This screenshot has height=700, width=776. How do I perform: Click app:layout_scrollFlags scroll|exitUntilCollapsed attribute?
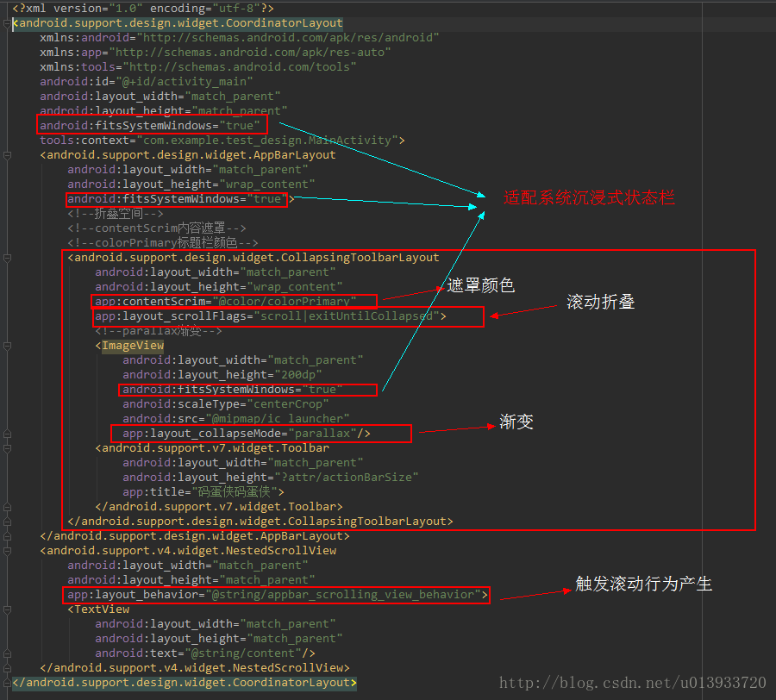pos(271,316)
